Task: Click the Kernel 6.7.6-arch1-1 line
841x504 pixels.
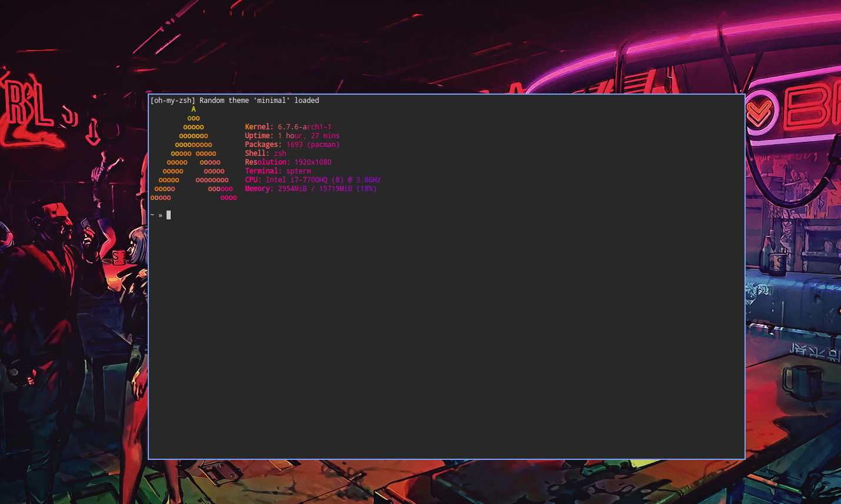Action: click(x=288, y=127)
